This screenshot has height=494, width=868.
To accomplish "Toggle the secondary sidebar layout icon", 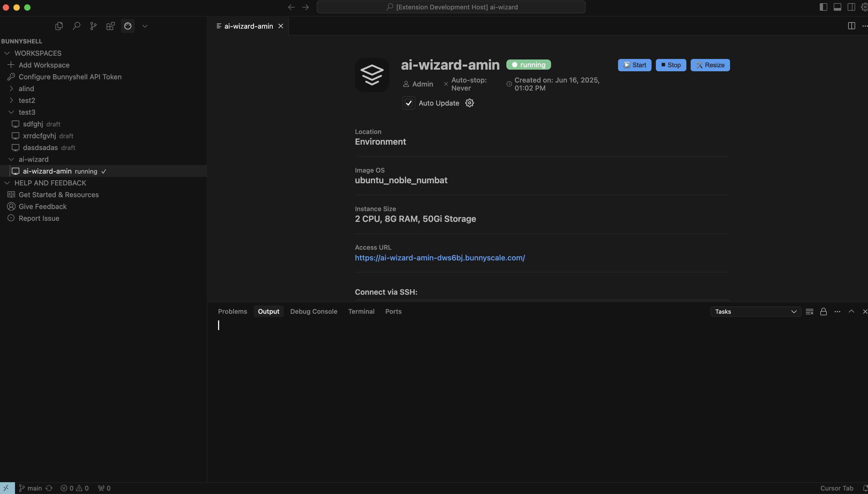I will pos(851,7).
